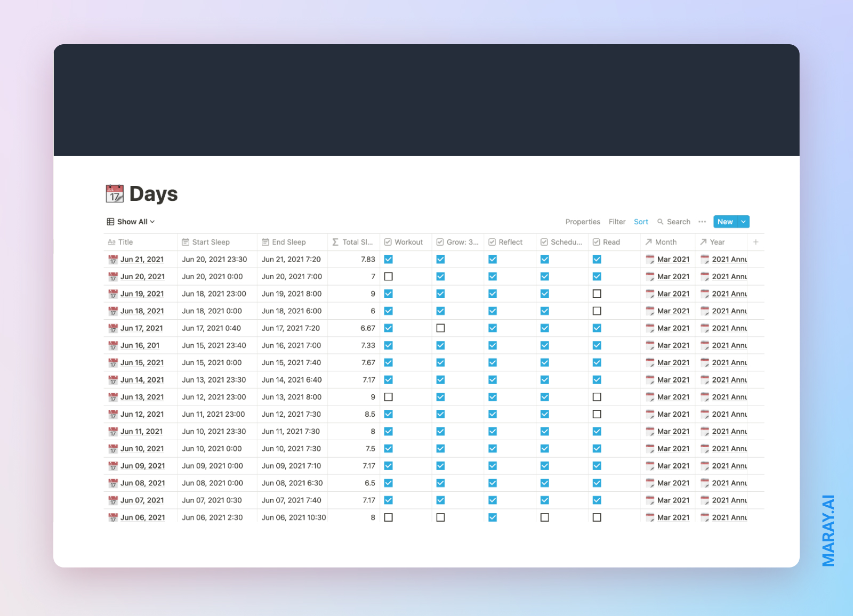
Task: Check Workout for Jun 13, 2021
Action: (389, 397)
